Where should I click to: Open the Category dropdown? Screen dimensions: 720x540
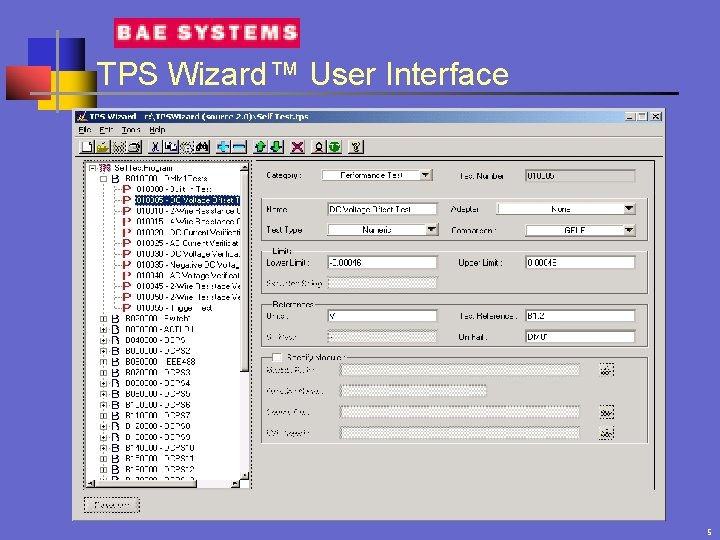click(x=426, y=175)
